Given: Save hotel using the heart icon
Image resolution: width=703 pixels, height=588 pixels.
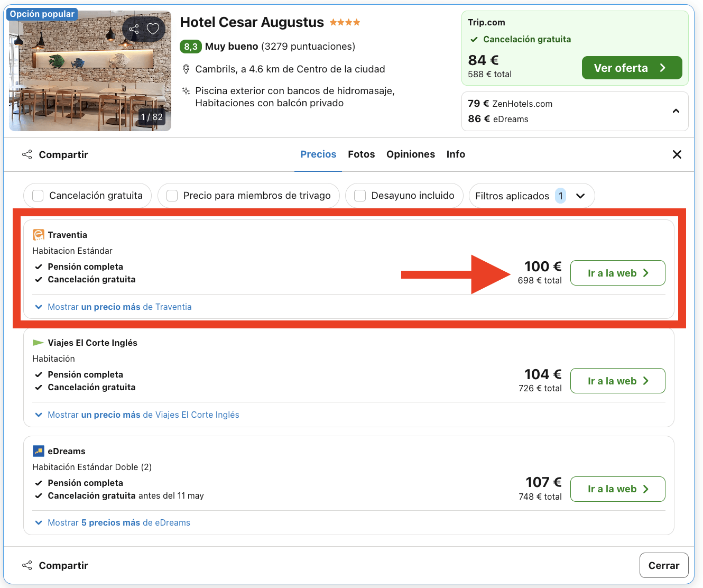Looking at the screenshot, I should tap(153, 29).
